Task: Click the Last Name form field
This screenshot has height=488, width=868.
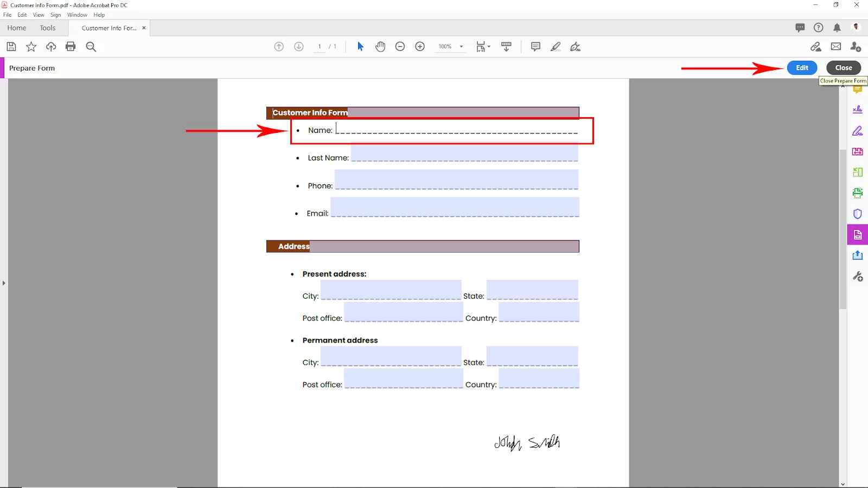Action: [464, 151]
